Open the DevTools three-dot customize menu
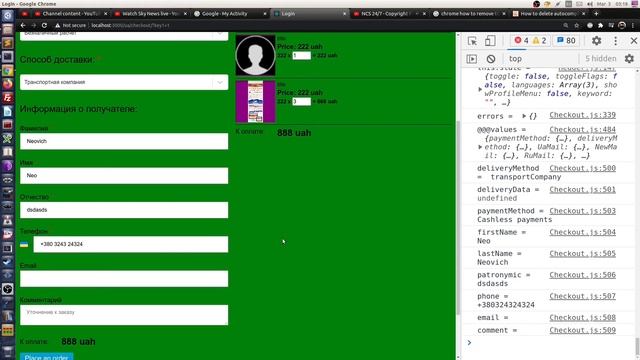 (616, 41)
